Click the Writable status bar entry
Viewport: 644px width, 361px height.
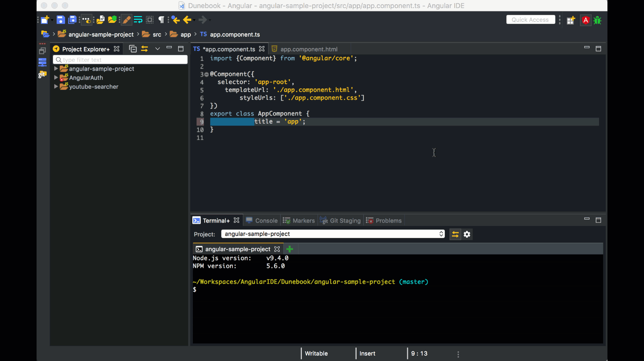point(316,354)
